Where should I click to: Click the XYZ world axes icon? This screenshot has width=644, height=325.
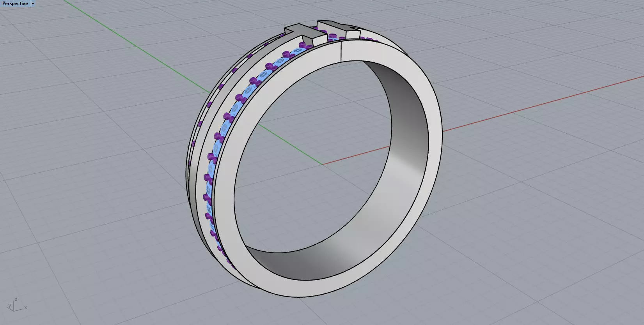click(17, 305)
